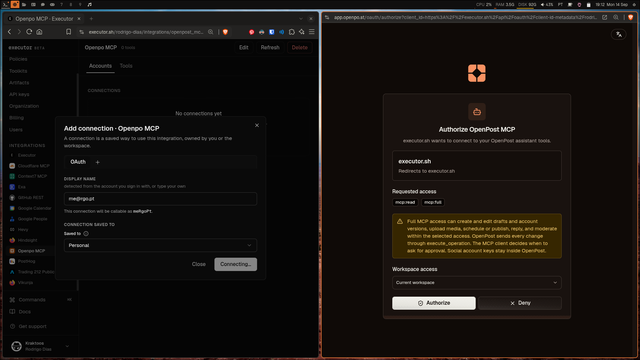Screen dimensions: 640x360
Task: Expand the Personal saved-to dropdown
Action: pyautogui.click(x=160, y=245)
